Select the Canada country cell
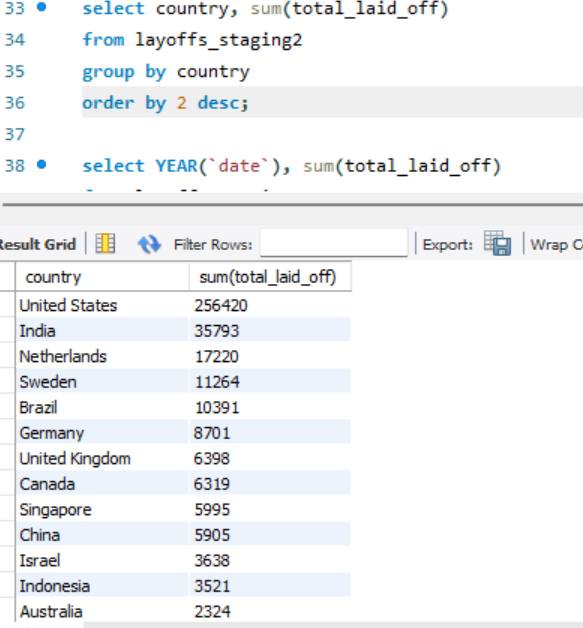583x628 pixels. coord(102,484)
